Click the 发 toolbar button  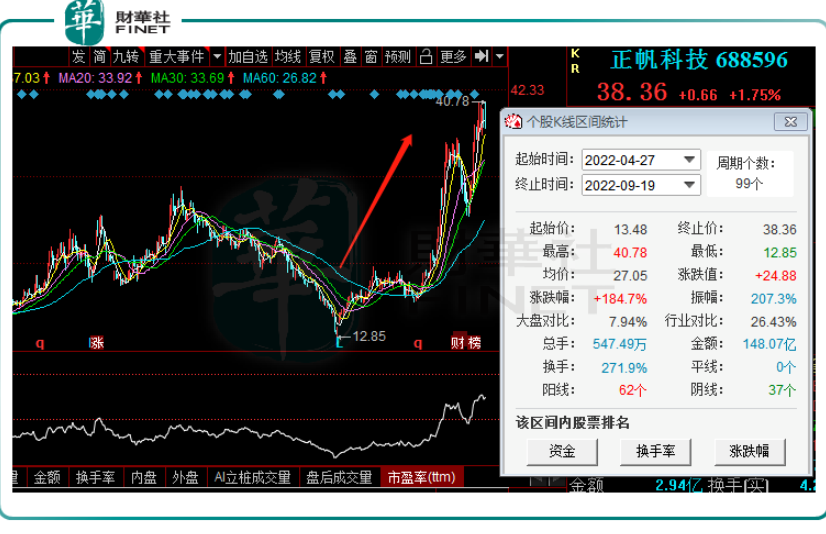78,56
